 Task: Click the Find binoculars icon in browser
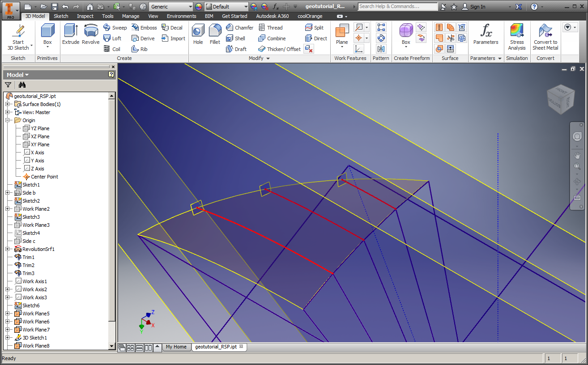22,85
